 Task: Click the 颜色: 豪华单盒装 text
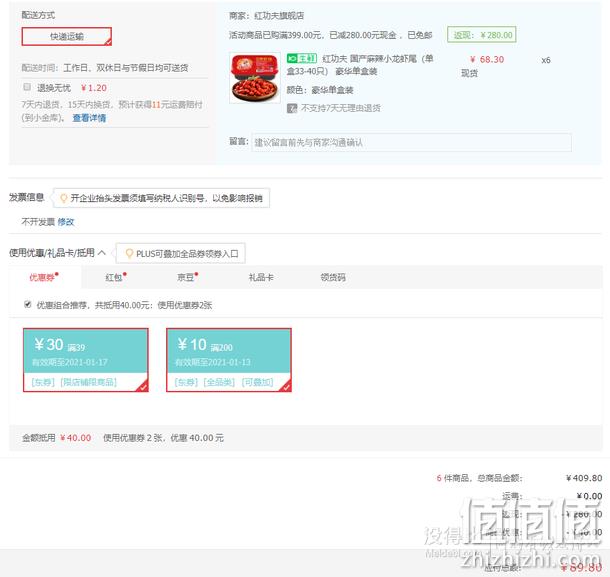click(x=320, y=90)
